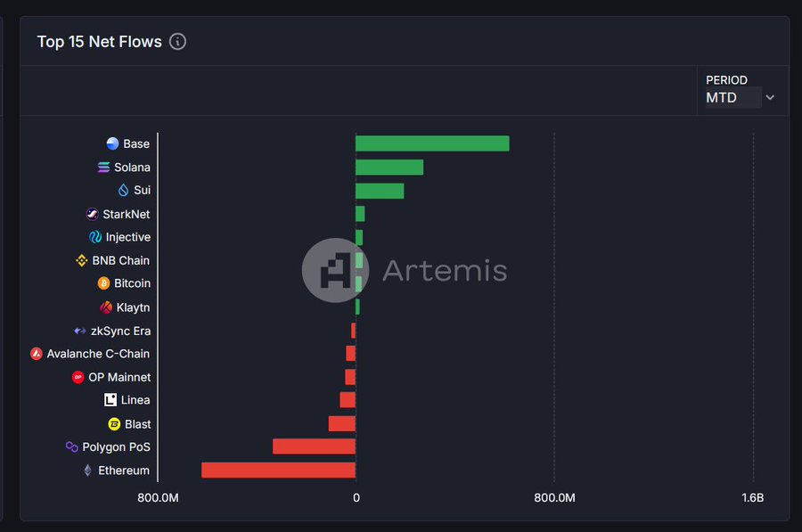The width and height of the screenshot is (802, 532).
Task: Select the Injective green bar
Action: tap(359, 237)
